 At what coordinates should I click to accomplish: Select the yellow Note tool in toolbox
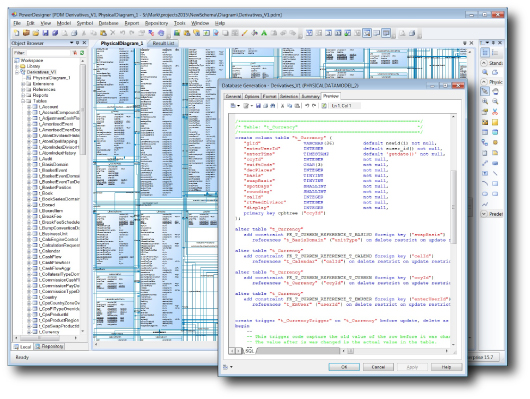coord(495,153)
